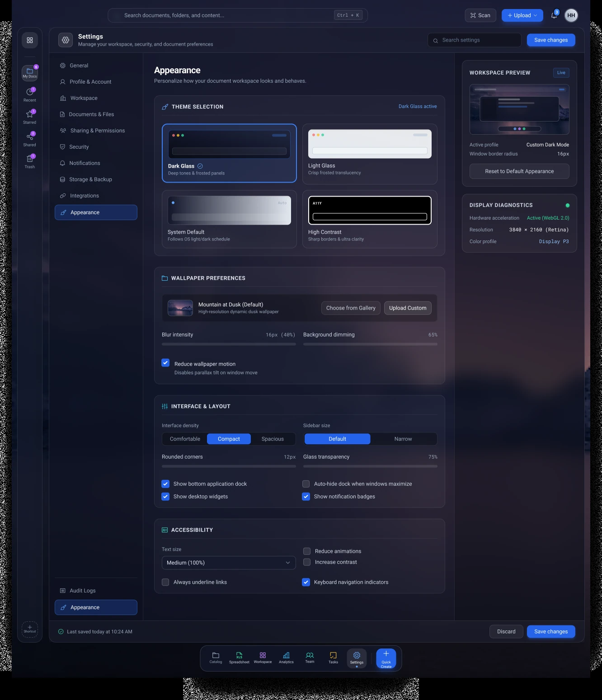Viewport: 602px width, 700px height.
Task: Click the Team icon in the dock
Action: (310, 658)
